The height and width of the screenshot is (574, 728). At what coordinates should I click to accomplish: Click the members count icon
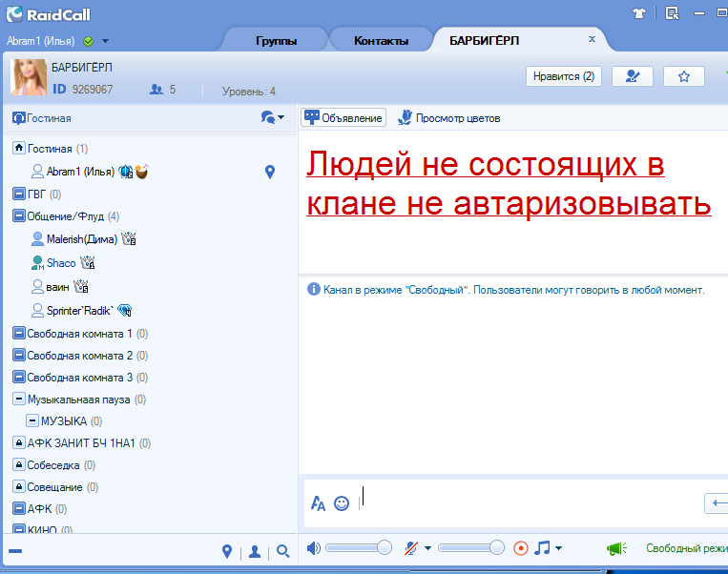(x=156, y=89)
